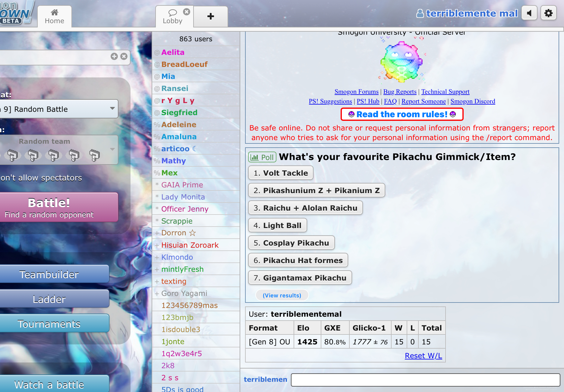Click the Elo value 1425
The height and width of the screenshot is (392, 564).
[x=307, y=342]
